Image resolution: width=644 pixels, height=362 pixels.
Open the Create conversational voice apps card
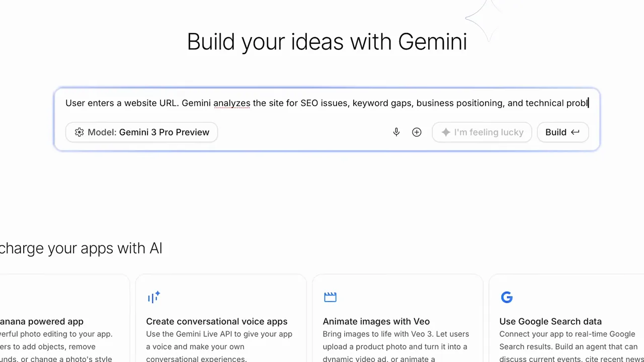pyautogui.click(x=221, y=318)
